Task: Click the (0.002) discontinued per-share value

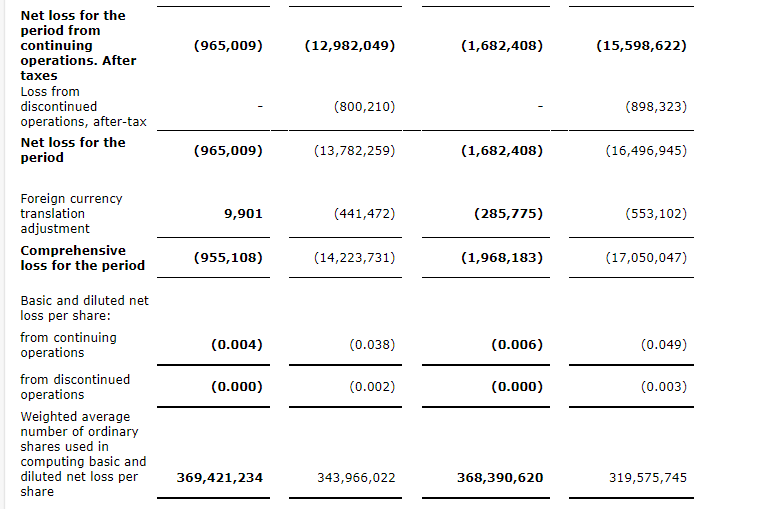Action: pos(372,386)
